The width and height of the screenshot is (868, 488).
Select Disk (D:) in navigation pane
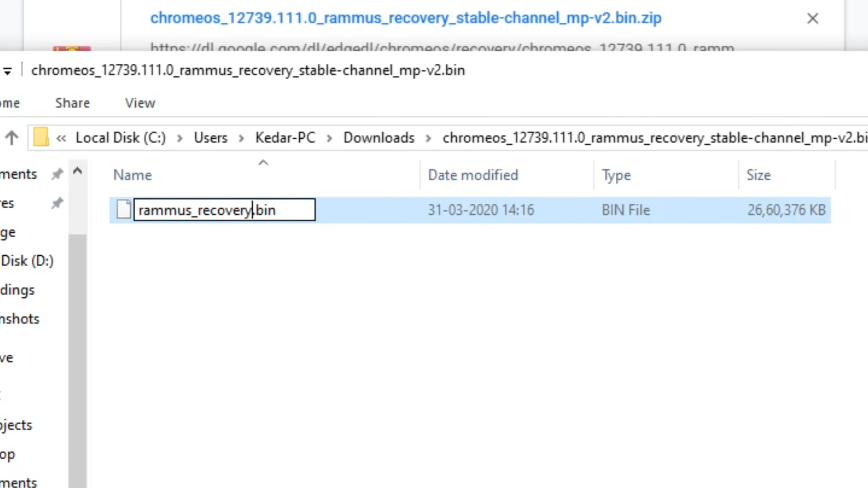[x=27, y=261]
